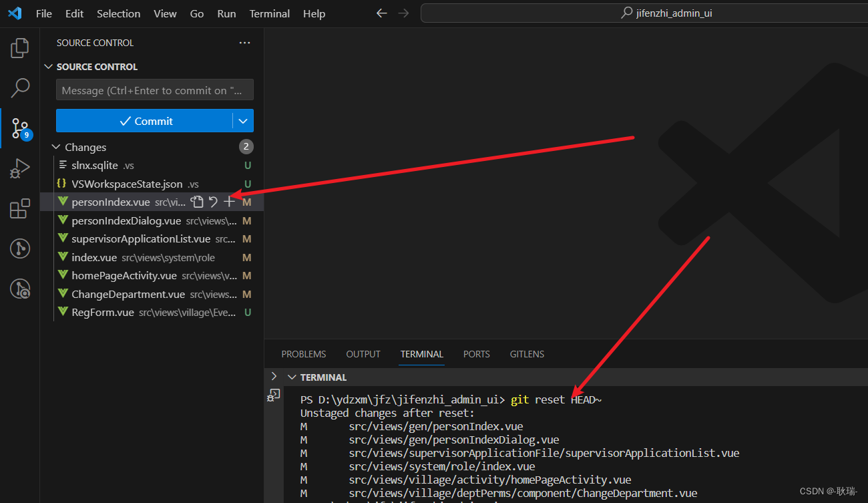Open GitLens Inspect icon in activity bar
Screen dimensions: 868x503
point(20,289)
